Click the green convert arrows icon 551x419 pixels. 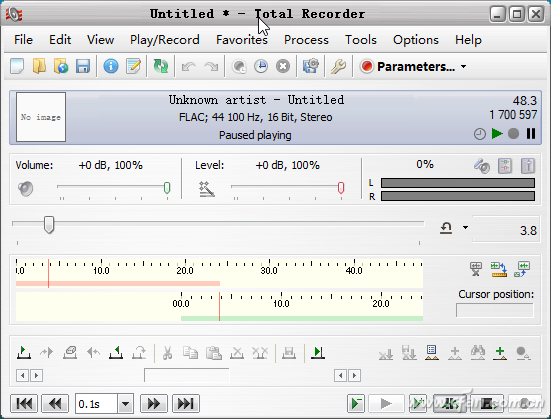(x=161, y=66)
